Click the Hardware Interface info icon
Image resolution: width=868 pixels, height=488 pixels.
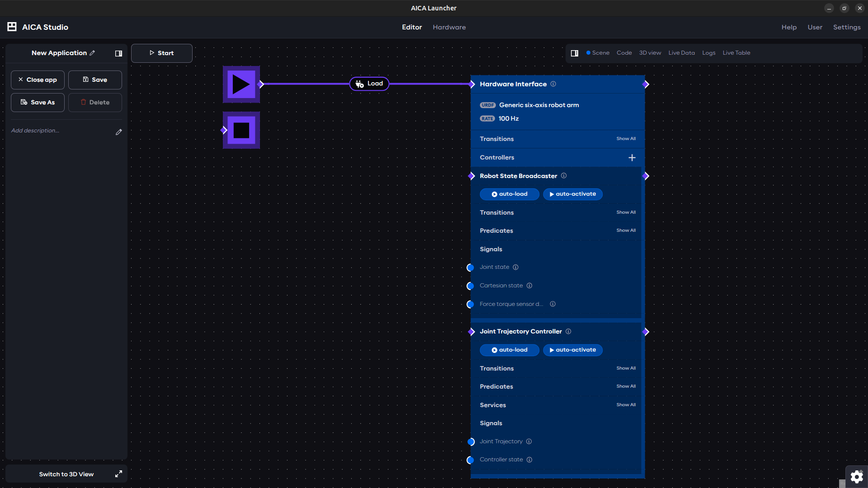(553, 84)
